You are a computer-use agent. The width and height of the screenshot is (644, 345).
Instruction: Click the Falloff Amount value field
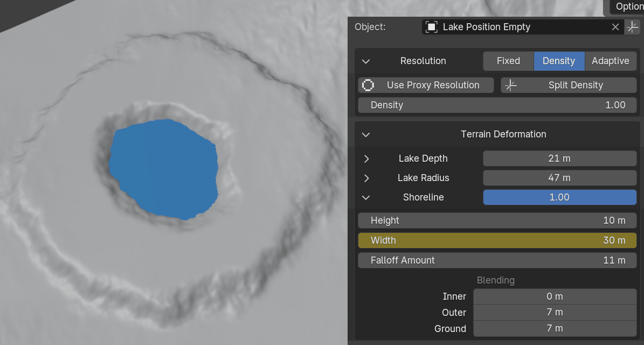click(497, 260)
